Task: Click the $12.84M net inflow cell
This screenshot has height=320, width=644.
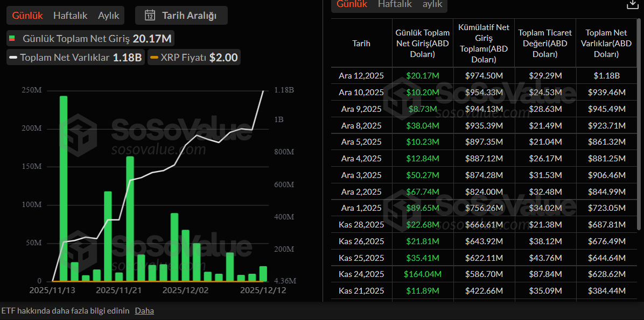Action: coord(423,158)
